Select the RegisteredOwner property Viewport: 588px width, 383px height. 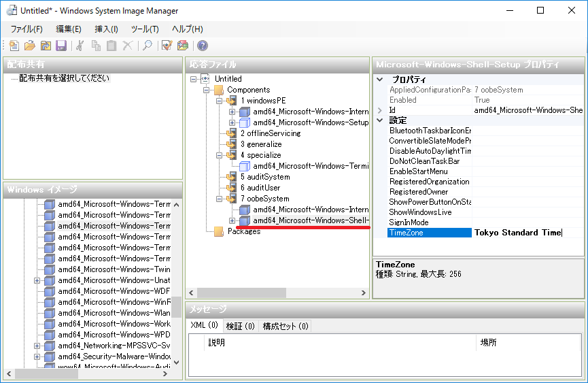coord(430,192)
